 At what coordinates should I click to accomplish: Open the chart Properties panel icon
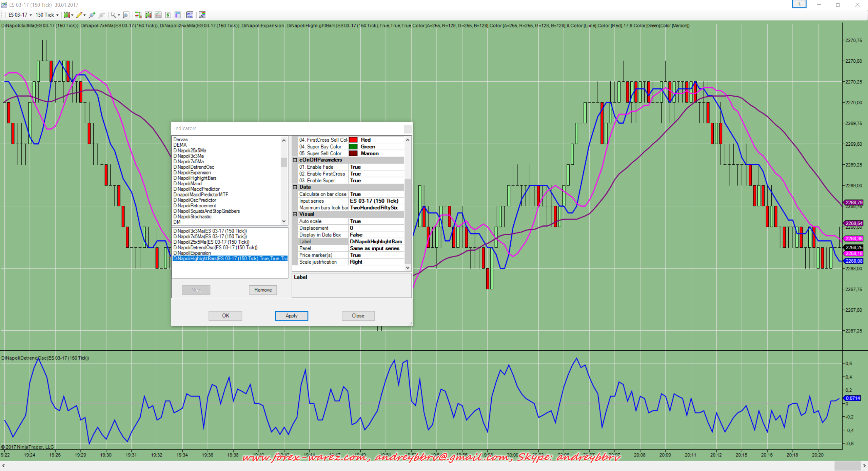177,15
